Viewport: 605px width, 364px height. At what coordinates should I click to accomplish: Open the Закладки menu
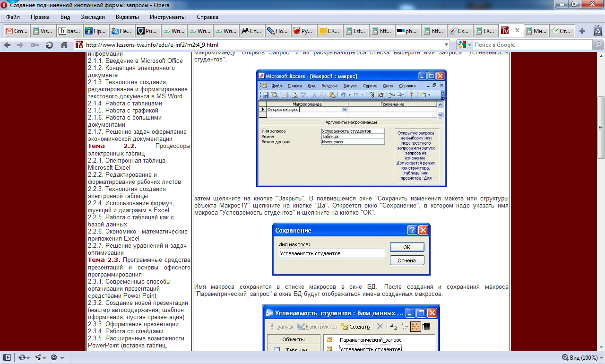[x=93, y=17]
